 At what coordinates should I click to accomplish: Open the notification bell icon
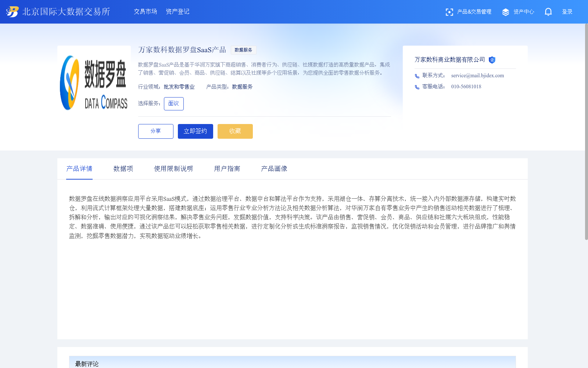point(548,12)
